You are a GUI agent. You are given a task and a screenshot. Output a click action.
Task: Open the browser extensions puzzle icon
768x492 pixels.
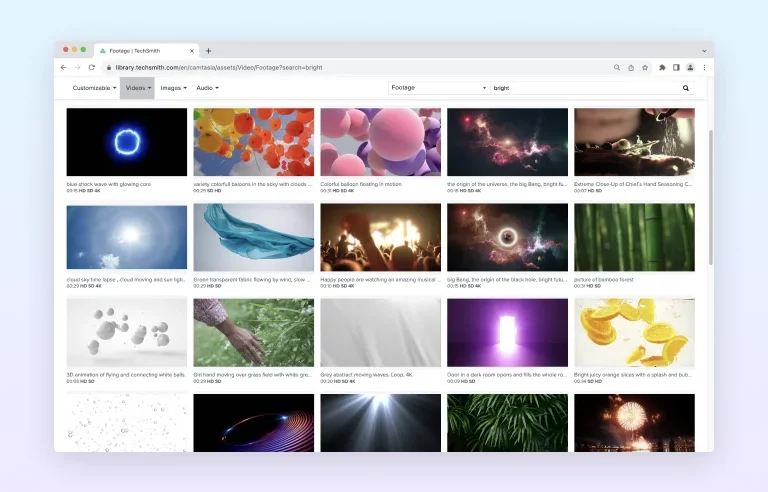[x=662, y=68]
